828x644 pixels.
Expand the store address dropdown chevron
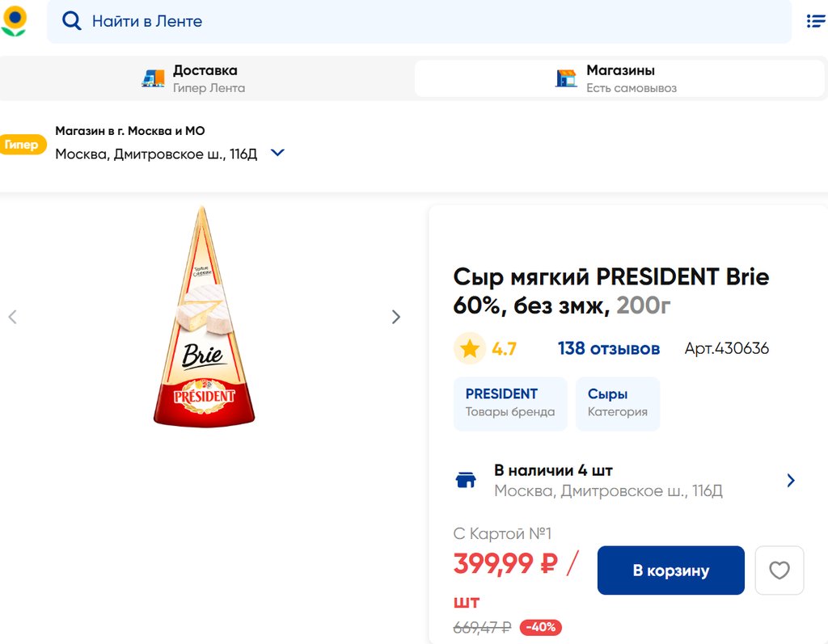coord(277,153)
